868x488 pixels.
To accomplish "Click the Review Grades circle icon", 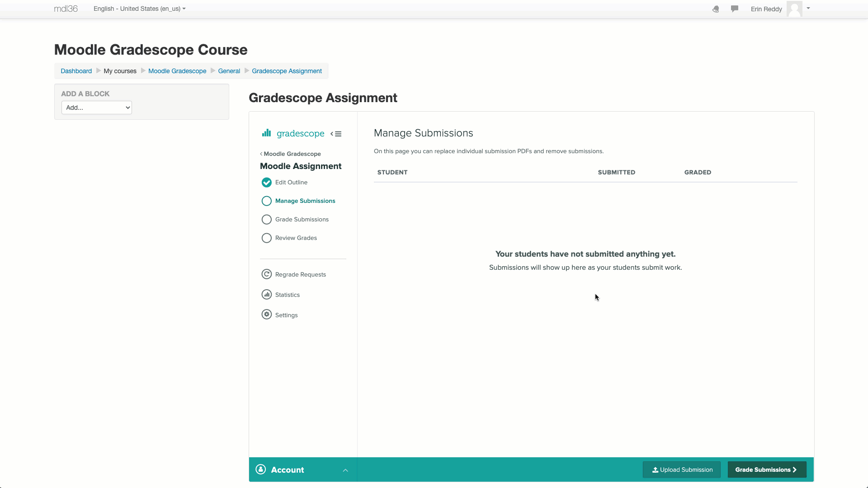I will pos(267,238).
